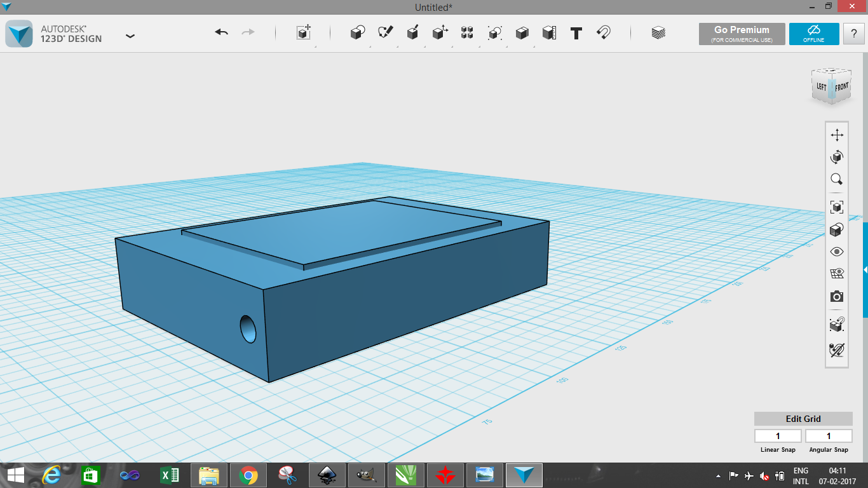Click the Angular Snap value field
The height and width of the screenshot is (488, 868).
tap(829, 436)
